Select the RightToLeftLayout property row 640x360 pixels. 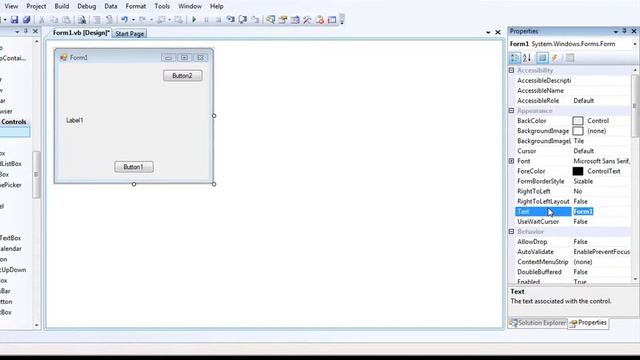(573, 202)
